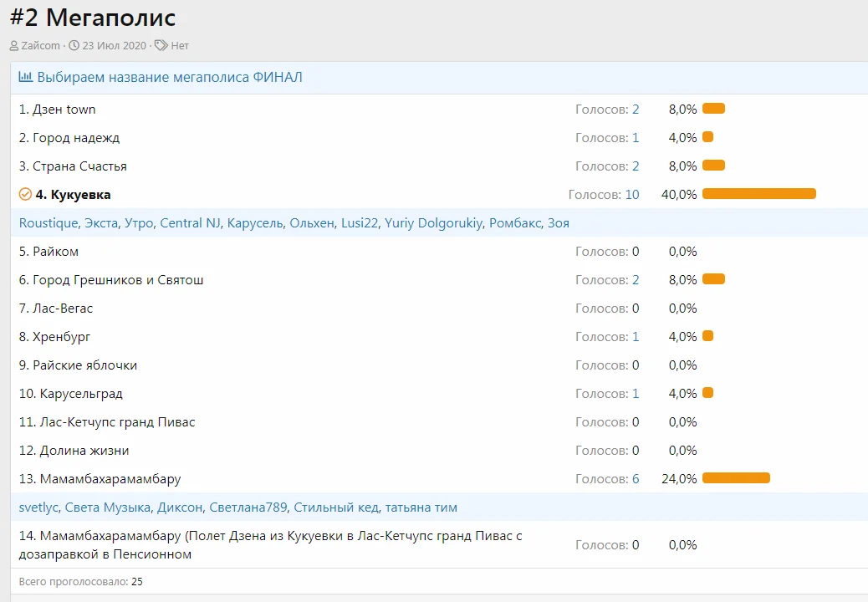This screenshot has height=602, width=868.
Task: Visit svetlyc's profile from voter list
Action: click(x=38, y=507)
